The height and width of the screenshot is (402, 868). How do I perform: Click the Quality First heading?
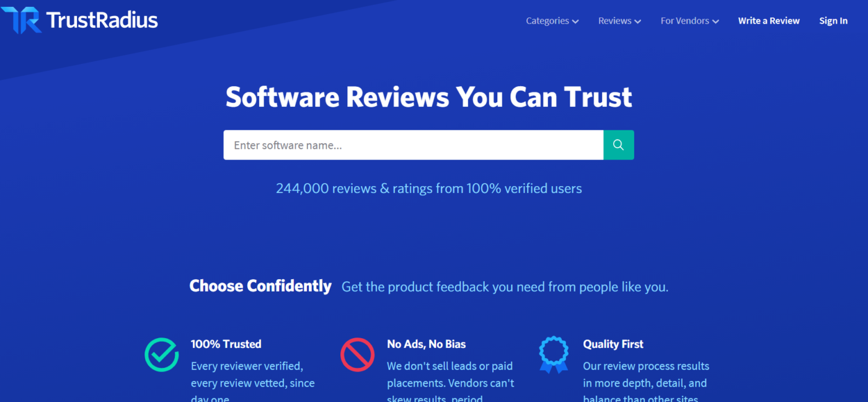pyautogui.click(x=613, y=344)
